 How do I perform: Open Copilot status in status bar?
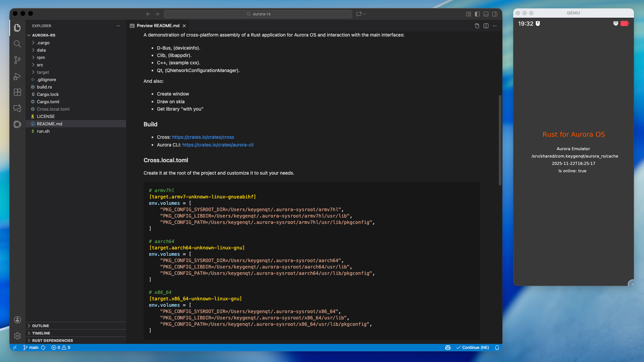[x=448, y=348]
